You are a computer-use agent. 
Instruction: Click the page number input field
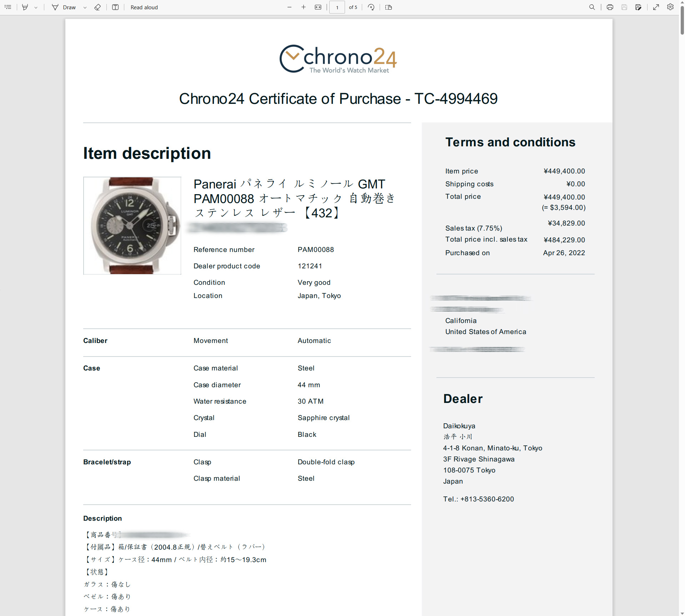[x=337, y=7]
